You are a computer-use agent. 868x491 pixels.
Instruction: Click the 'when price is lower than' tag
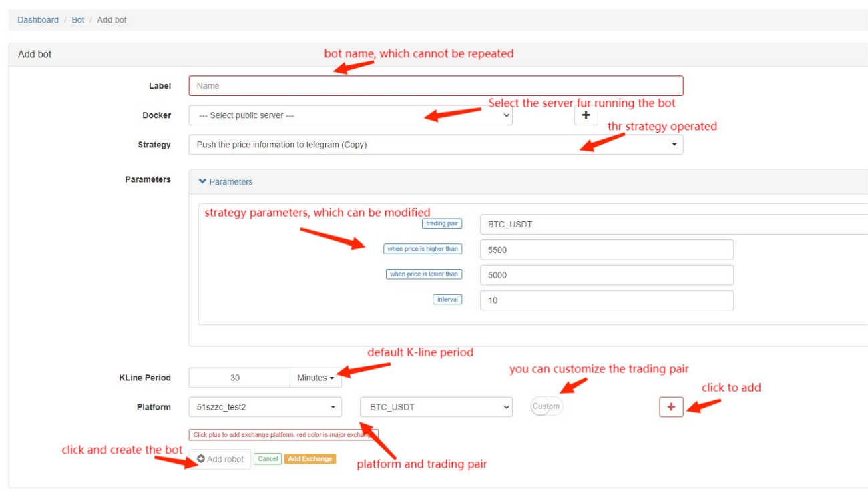pyautogui.click(x=424, y=274)
